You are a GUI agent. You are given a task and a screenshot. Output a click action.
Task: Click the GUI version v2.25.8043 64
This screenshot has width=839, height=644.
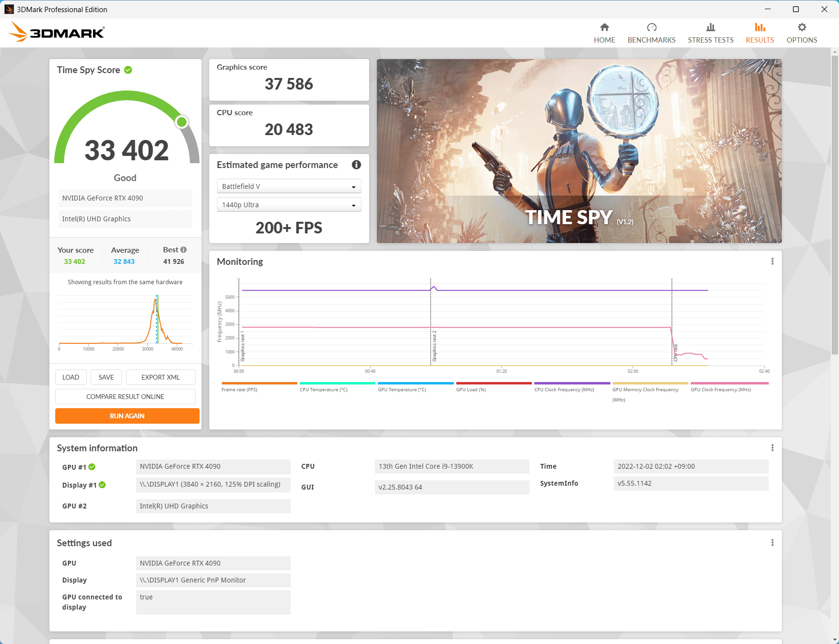[x=452, y=487]
